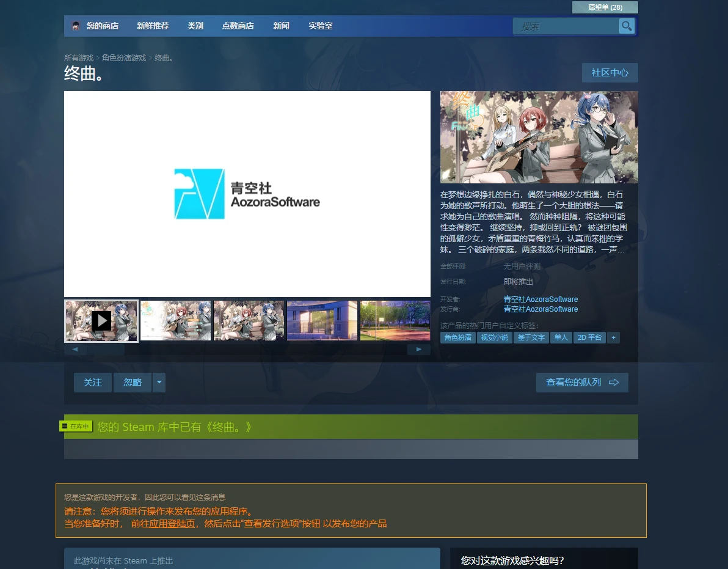
Task: Open the dropdown arrow next to 忽略
Action: click(159, 382)
